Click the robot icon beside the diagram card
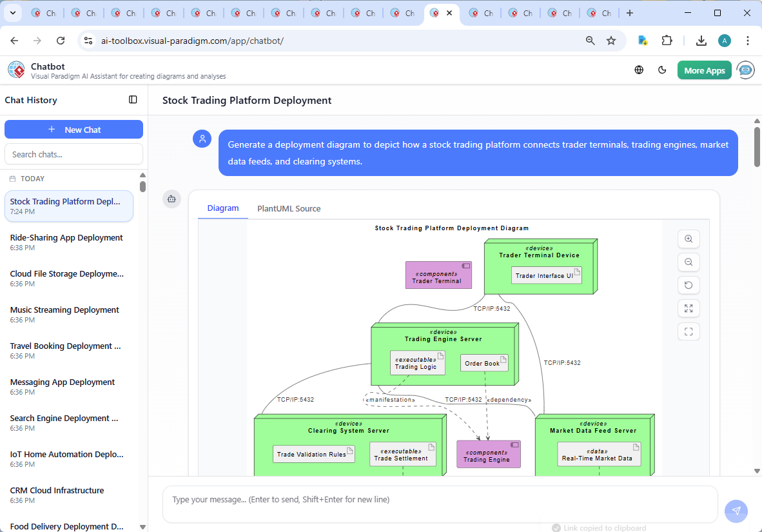This screenshot has width=762, height=532. click(171, 199)
